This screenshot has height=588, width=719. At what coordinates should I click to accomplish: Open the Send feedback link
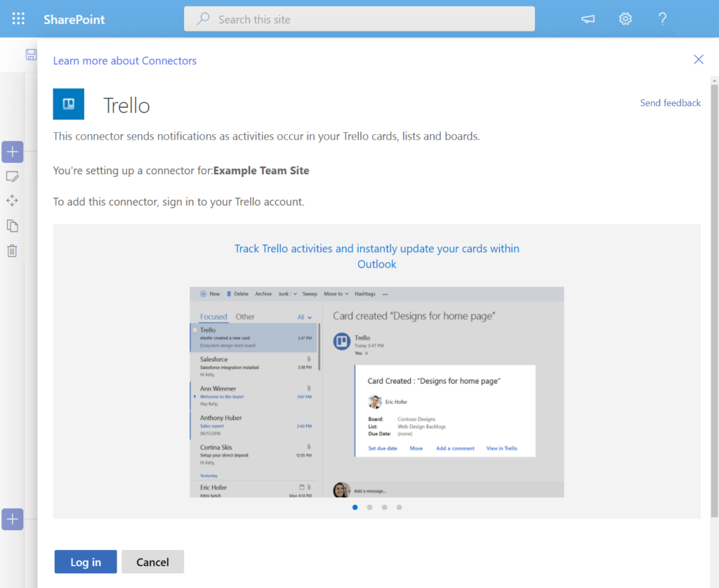click(x=670, y=103)
